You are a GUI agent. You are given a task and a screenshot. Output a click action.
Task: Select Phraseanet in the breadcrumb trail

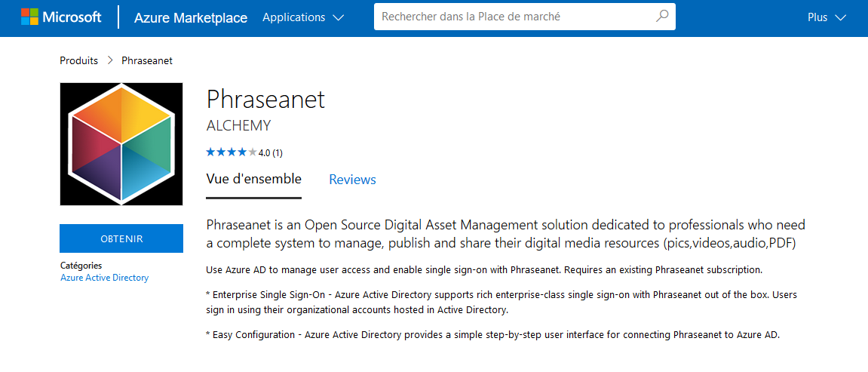coord(147,60)
